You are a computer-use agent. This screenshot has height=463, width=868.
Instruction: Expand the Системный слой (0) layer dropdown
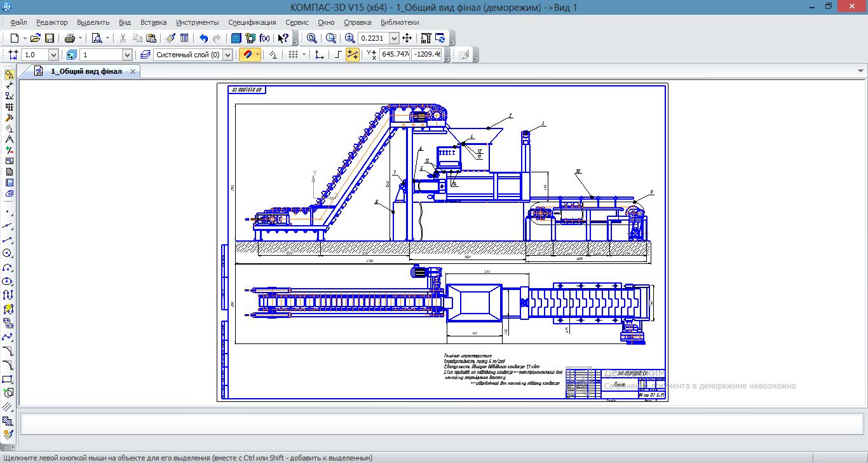click(x=227, y=55)
